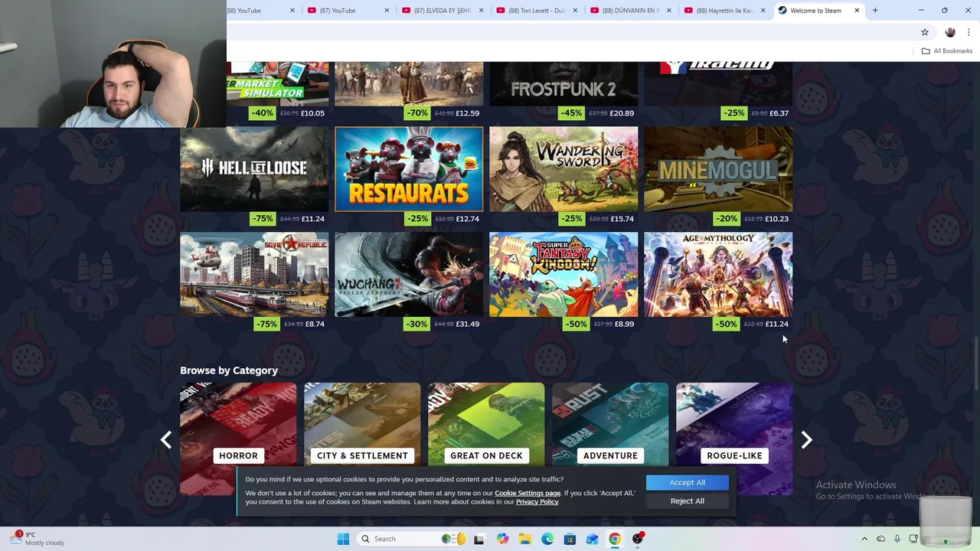The height and width of the screenshot is (551, 980).
Task: Open the Restaurats game tile
Action: [409, 169]
